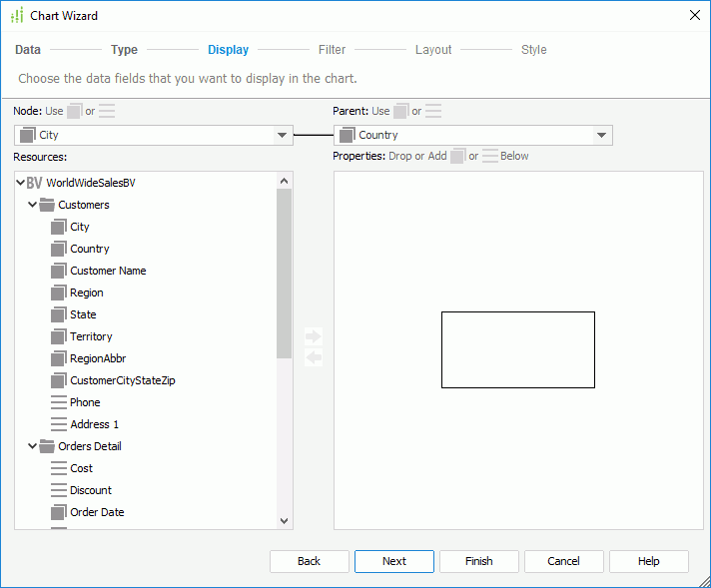Click the Customers folder icon
Image resolution: width=711 pixels, height=588 pixels.
coord(47,205)
